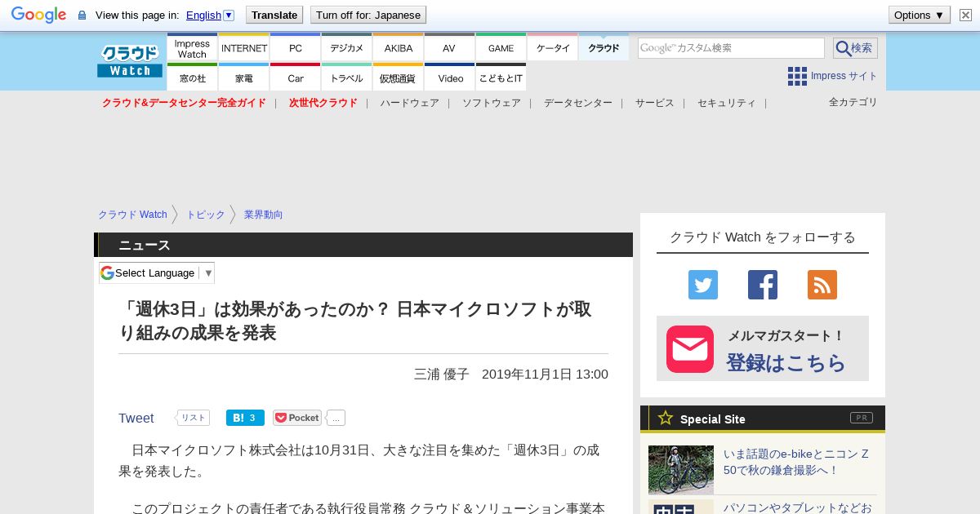
Task: Open the セキュリティ category
Action: pyautogui.click(x=727, y=103)
